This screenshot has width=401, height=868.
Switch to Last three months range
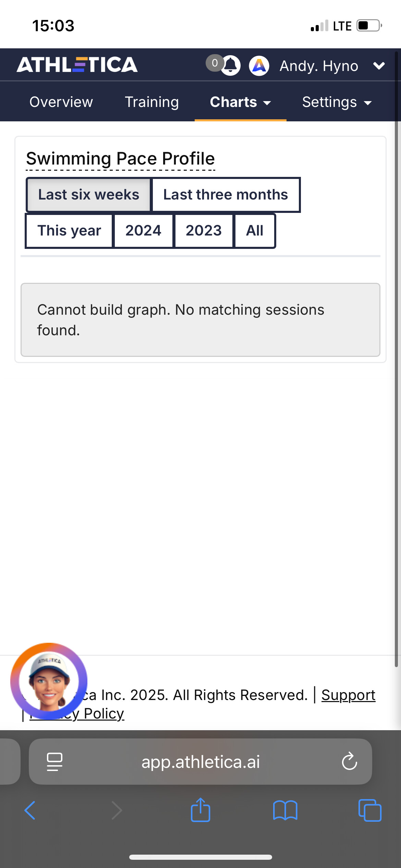226,195
